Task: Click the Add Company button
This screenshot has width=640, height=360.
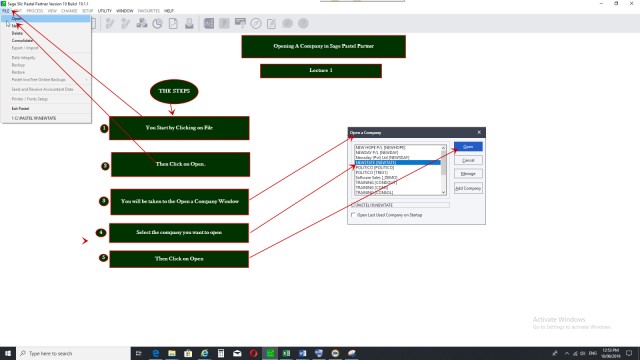Action: click(x=468, y=188)
